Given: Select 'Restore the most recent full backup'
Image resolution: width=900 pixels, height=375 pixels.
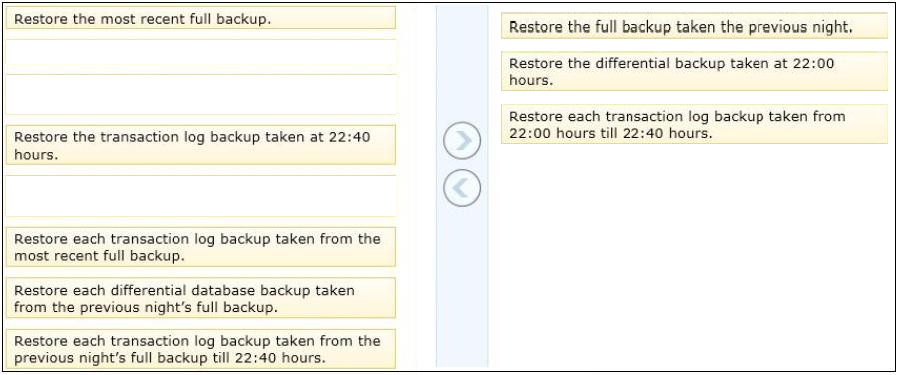Looking at the screenshot, I should pyautogui.click(x=201, y=18).
